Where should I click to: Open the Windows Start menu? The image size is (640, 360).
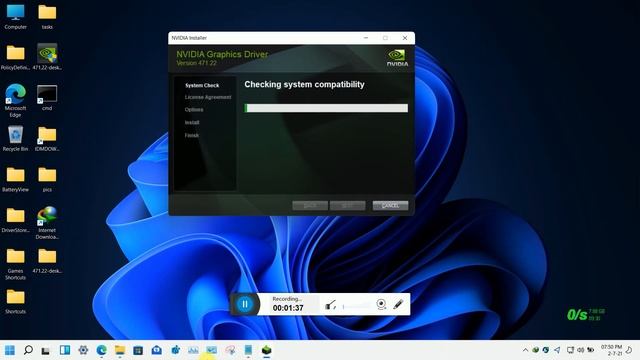pos(10,350)
